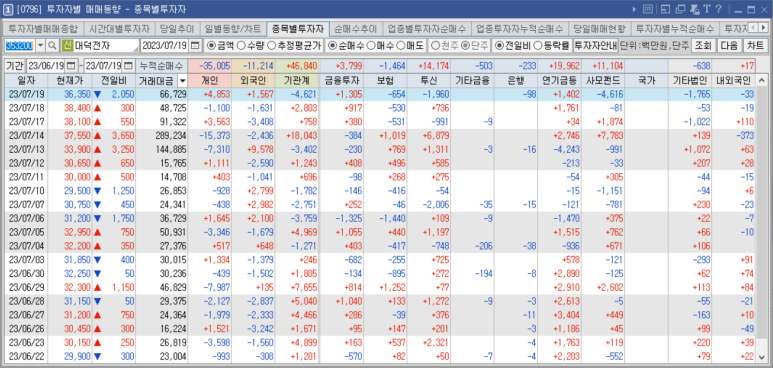The width and height of the screenshot is (773, 368).
Task: Click the 개인 column header
Action: coord(210,81)
